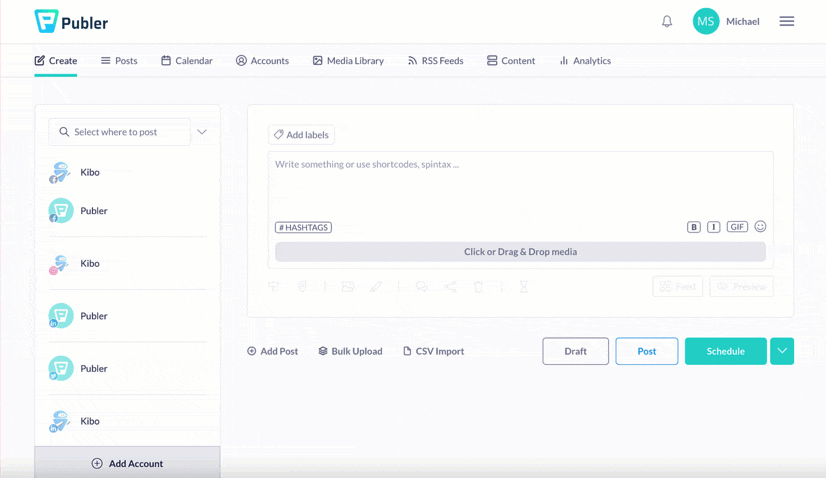This screenshot has height=478, width=826.
Task: Toggle italic text formatting
Action: tap(713, 227)
